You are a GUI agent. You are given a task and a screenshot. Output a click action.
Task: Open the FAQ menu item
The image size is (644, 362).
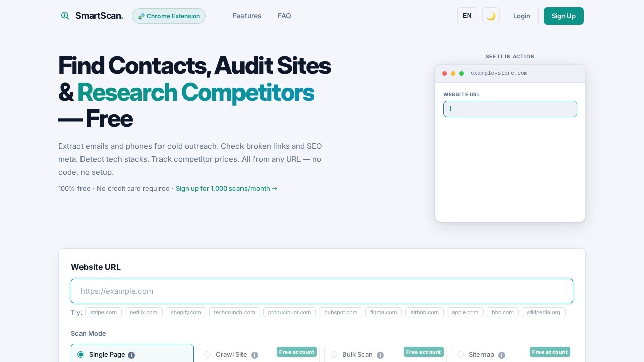pyautogui.click(x=284, y=16)
